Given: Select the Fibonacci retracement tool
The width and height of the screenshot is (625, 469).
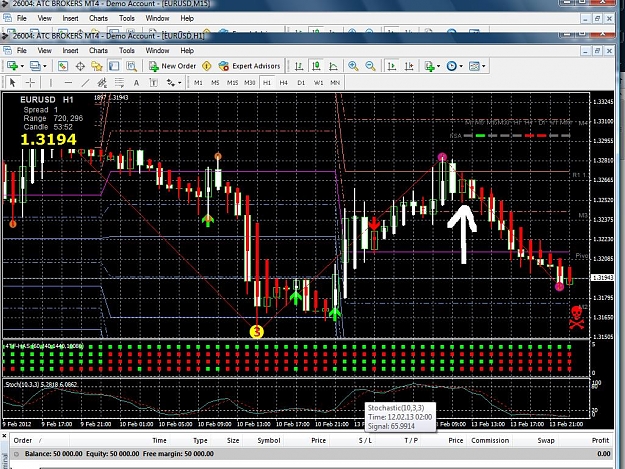Looking at the screenshot, I should (119, 82).
